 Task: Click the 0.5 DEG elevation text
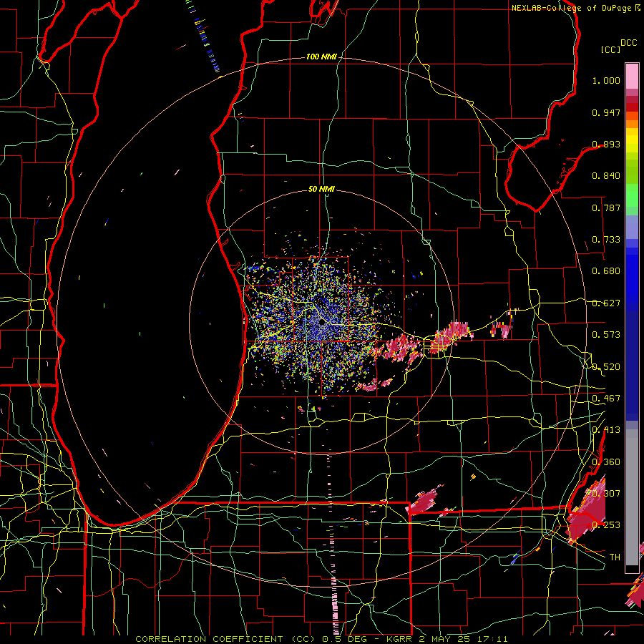pos(345,639)
